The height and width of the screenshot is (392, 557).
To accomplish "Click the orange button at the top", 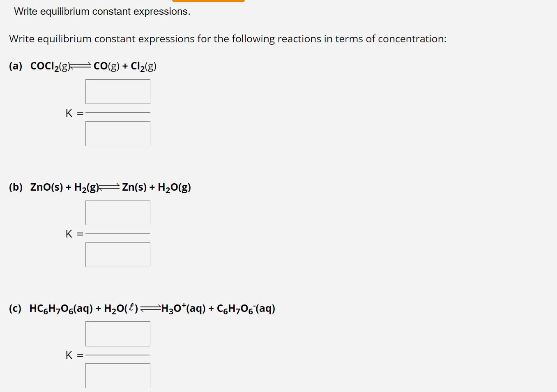I will pyautogui.click(x=208, y=2).
